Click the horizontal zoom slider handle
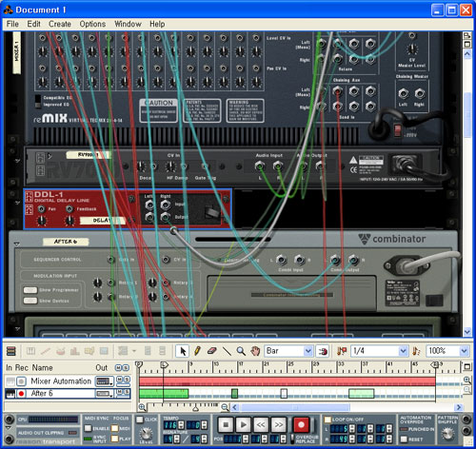Screen dimensions: 476x449 click(196, 409)
